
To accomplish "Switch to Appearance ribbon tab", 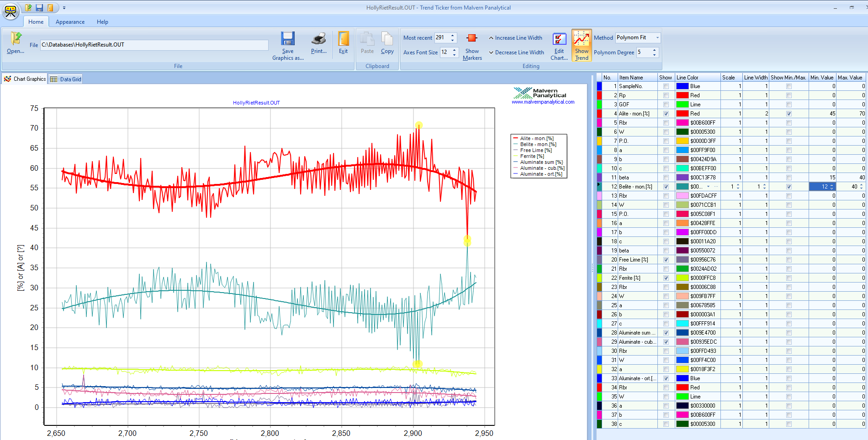I will coord(70,22).
